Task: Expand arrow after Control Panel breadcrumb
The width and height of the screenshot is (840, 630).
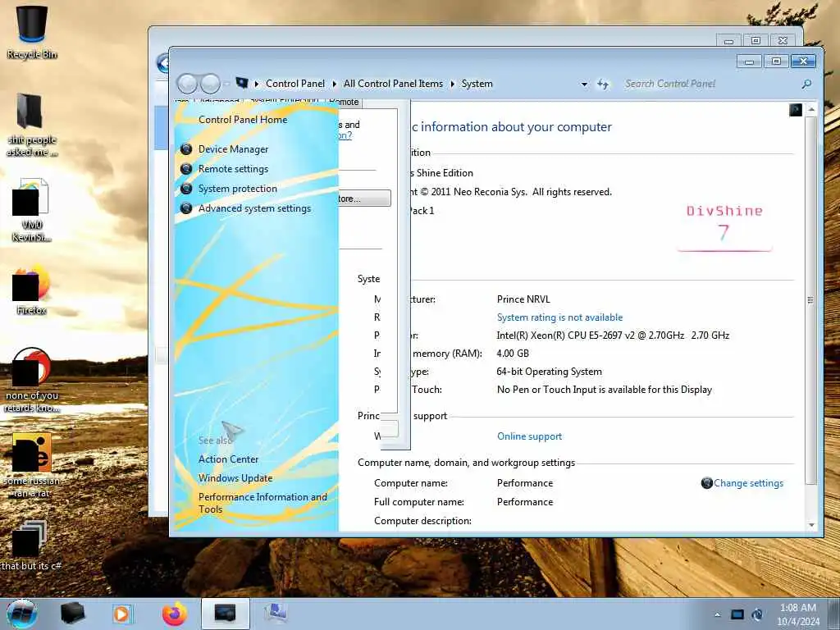Action: coord(335,84)
